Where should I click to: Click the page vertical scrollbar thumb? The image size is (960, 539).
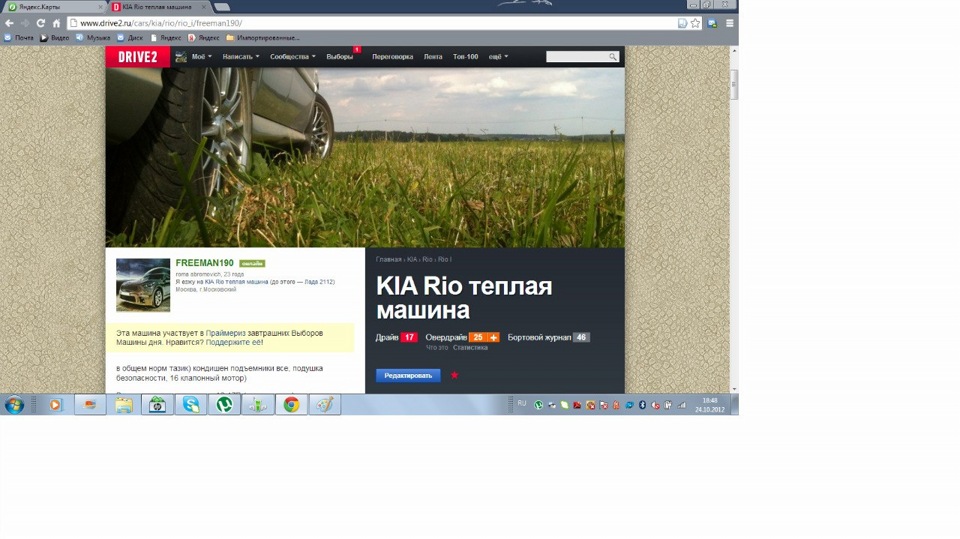pos(734,85)
